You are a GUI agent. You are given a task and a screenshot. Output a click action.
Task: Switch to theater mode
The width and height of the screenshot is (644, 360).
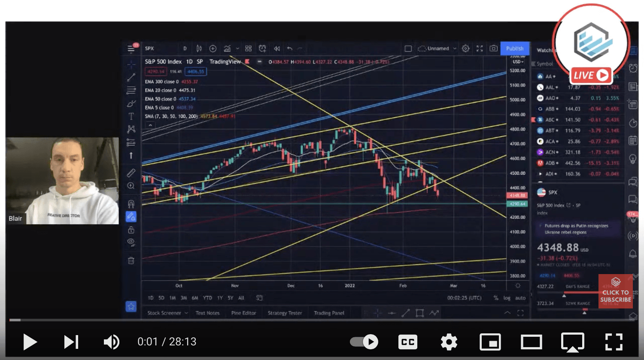(x=531, y=342)
